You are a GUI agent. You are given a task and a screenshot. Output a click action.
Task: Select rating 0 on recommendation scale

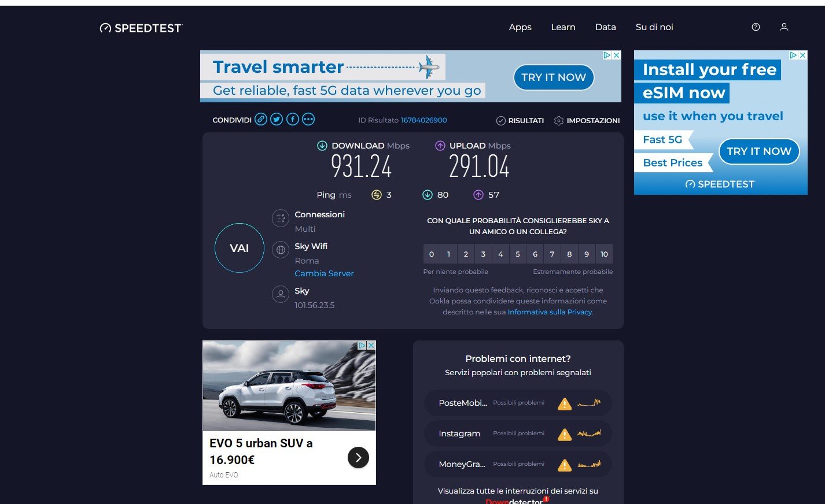tap(432, 254)
